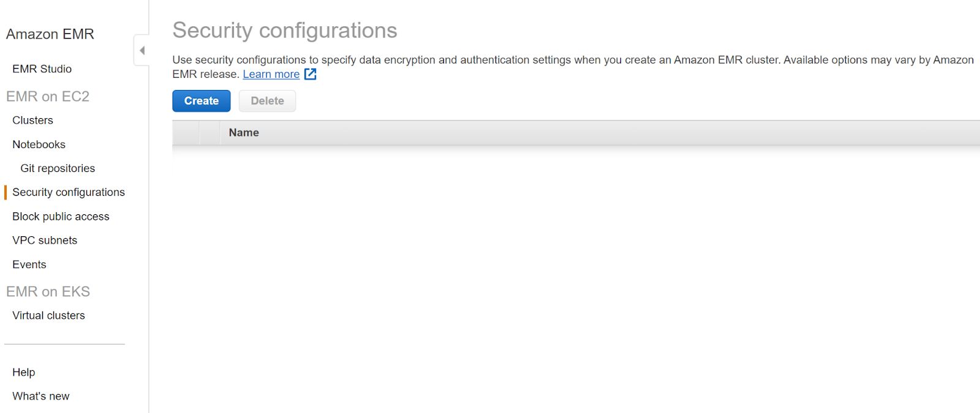The width and height of the screenshot is (980, 413).
Task: Select Git repositories under Notebooks
Action: click(58, 168)
